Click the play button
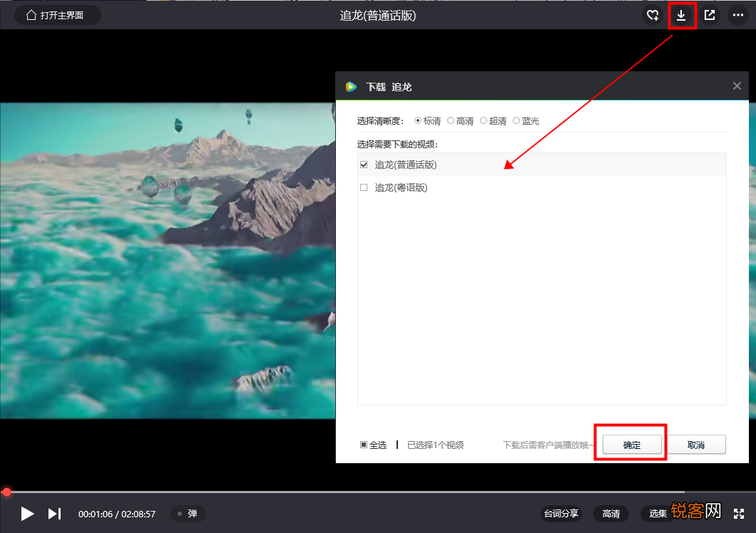This screenshot has width=756, height=533. pyautogui.click(x=27, y=514)
